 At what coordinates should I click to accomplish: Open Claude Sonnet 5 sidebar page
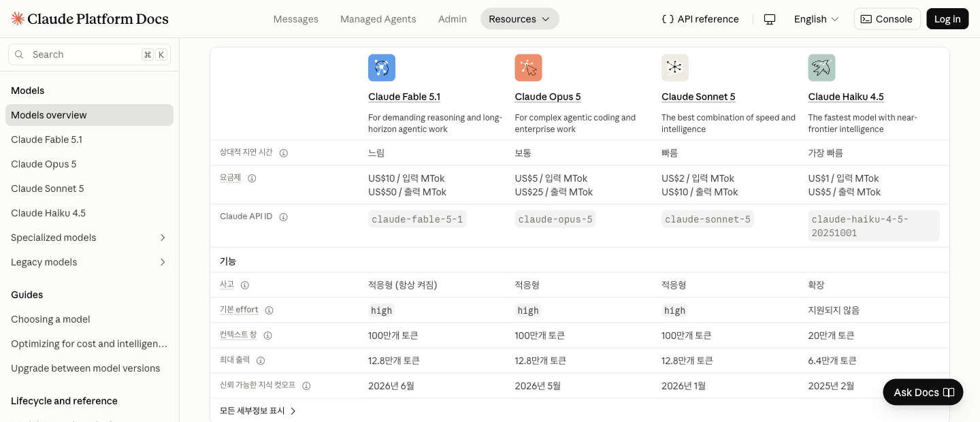(89, 189)
